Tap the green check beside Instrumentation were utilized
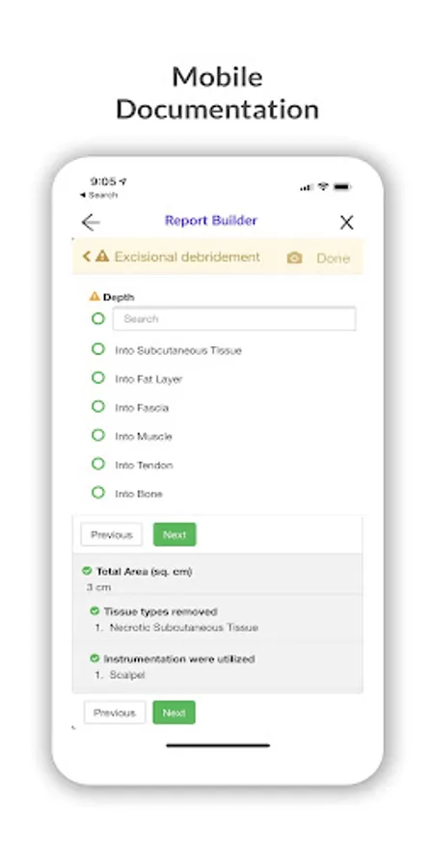This screenshot has height=868, width=434. point(95,658)
